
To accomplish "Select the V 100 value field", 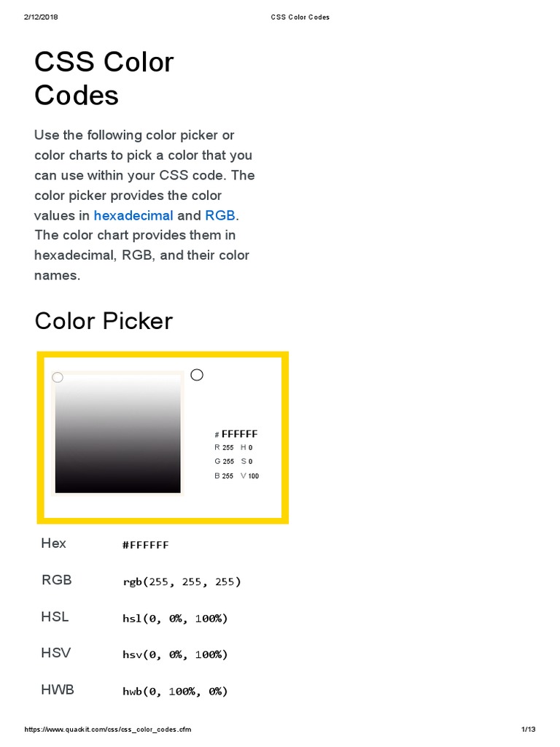I will tap(253, 476).
